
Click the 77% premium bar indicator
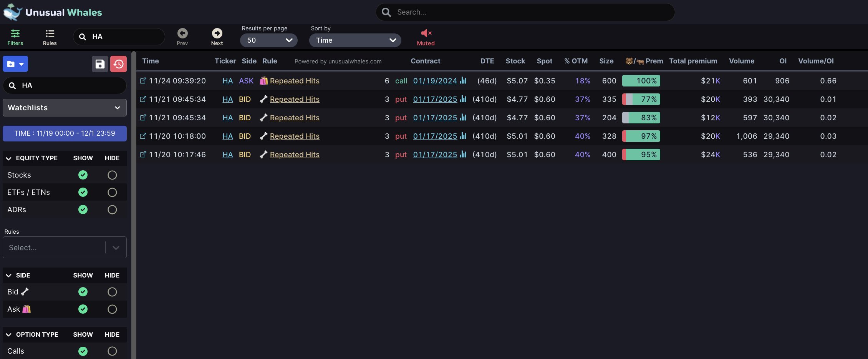(x=641, y=99)
